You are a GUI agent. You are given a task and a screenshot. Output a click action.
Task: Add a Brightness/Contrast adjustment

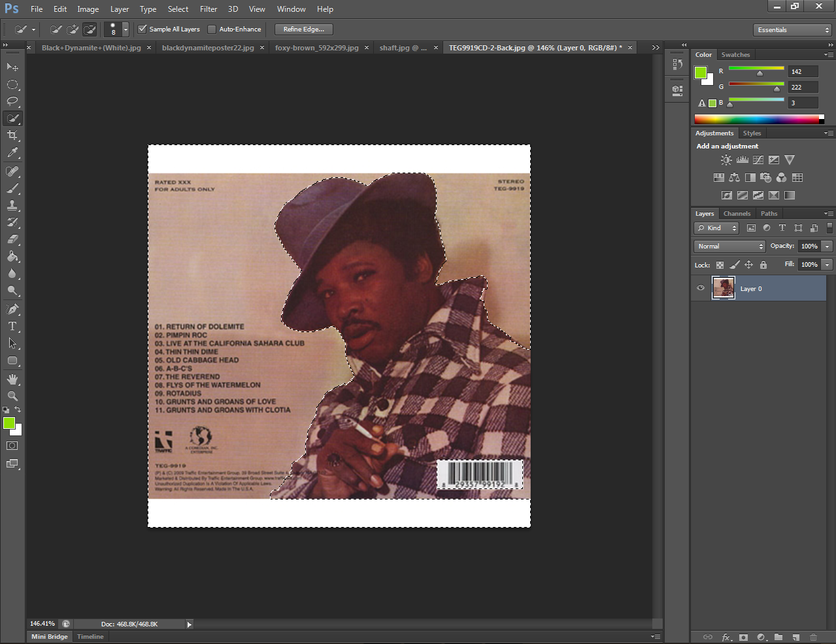coord(726,160)
